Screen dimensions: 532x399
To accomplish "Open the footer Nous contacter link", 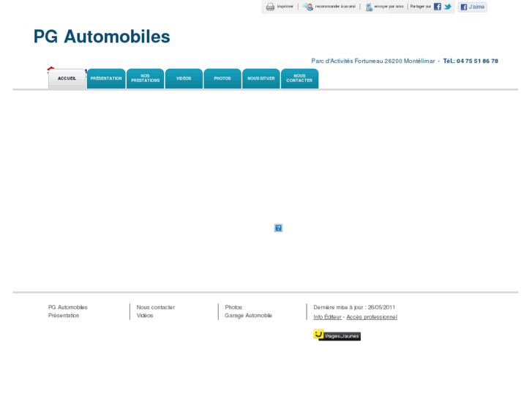I will coord(155,307).
